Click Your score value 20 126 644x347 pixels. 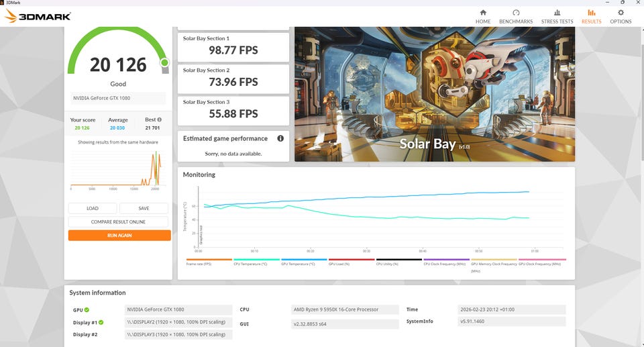pyautogui.click(x=82, y=128)
